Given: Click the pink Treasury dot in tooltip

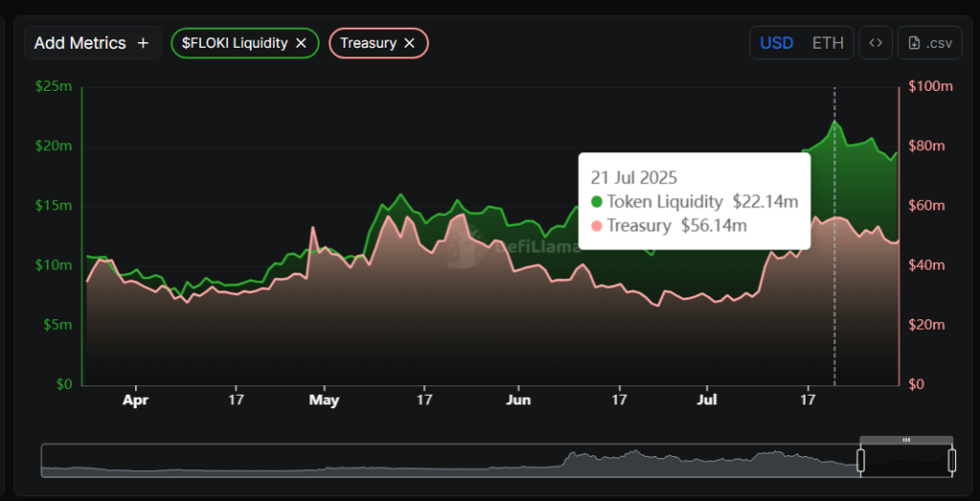Looking at the screenshot, I should click(x=597, y=226).
